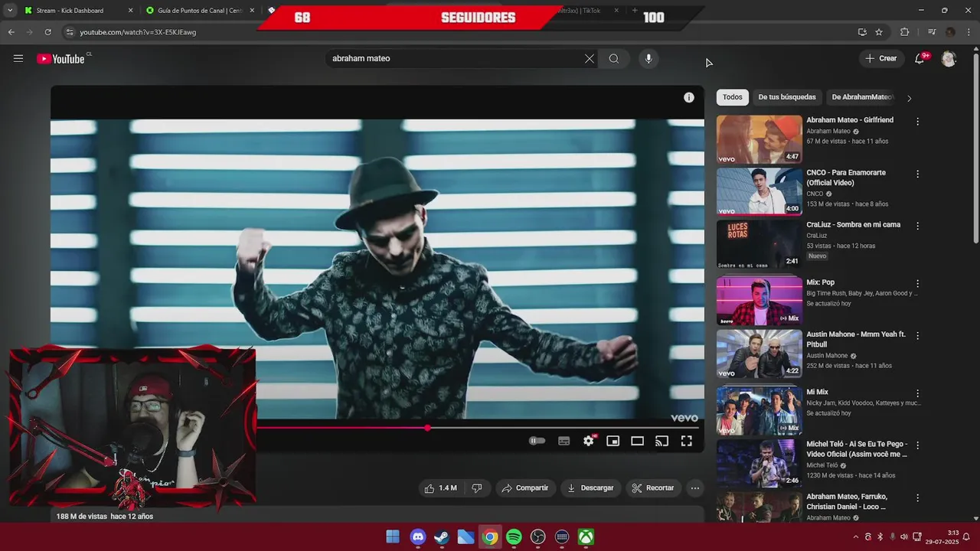Close the Stream - Kick Dashboard tab

[130, 11]
